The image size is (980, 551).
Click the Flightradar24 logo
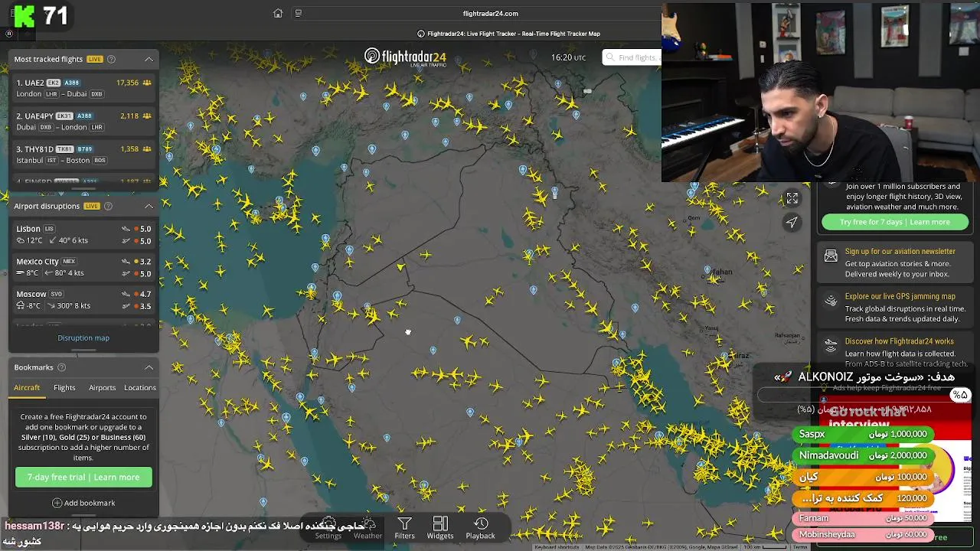405,57
